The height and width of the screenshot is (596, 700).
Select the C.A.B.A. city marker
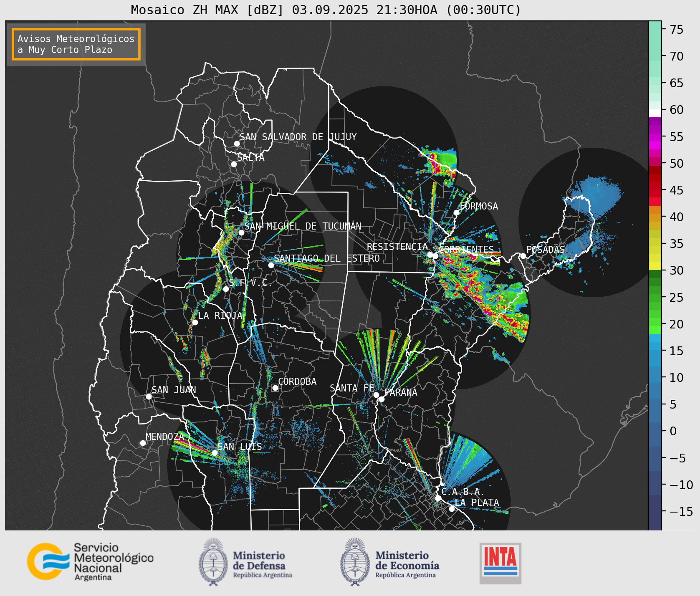(x=438, y=498)
